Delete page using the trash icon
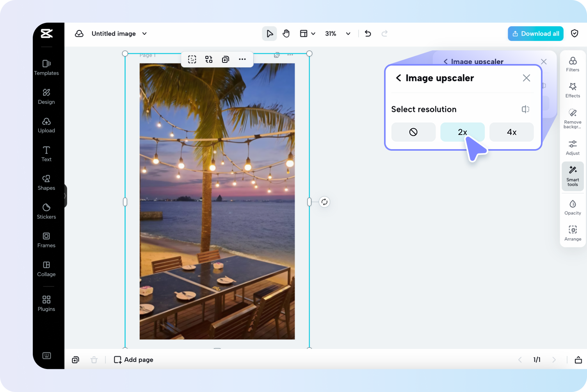Image resolution: width=587 pixels, height=392 pixels. click(94, 360)
